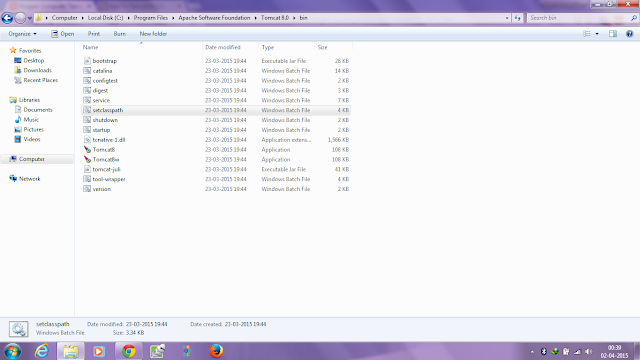This screenshot has width=640, height=360.
Task: Select the catalina batch file icon
Action: pyautogui.click(x=87, y=71)
